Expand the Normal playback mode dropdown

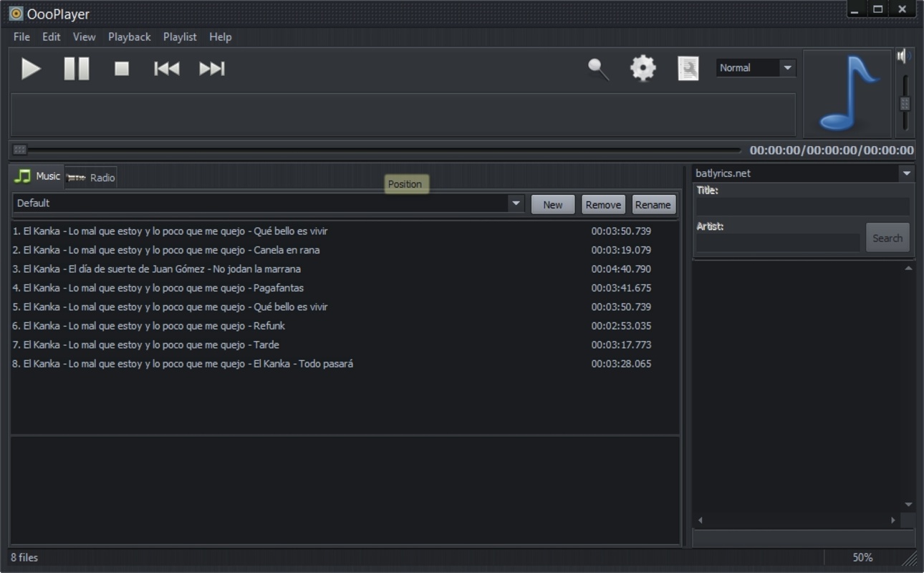(787, 68)
